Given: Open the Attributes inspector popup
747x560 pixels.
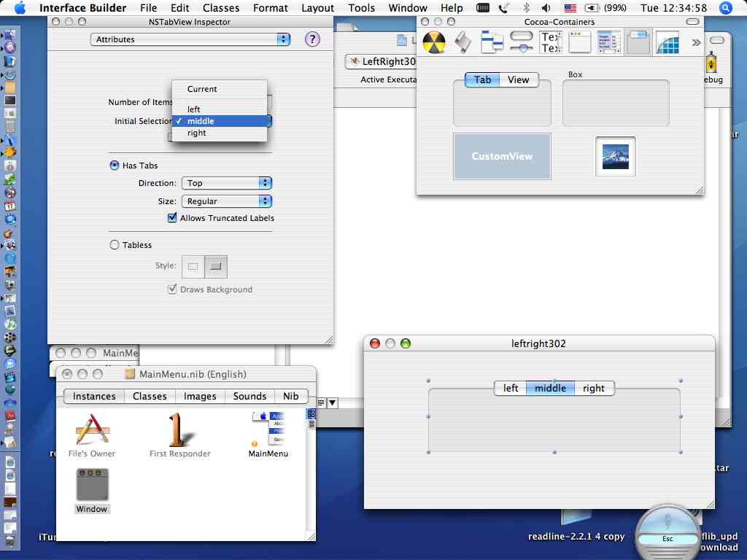Looking at the screenshot, I should coord(190,39).
